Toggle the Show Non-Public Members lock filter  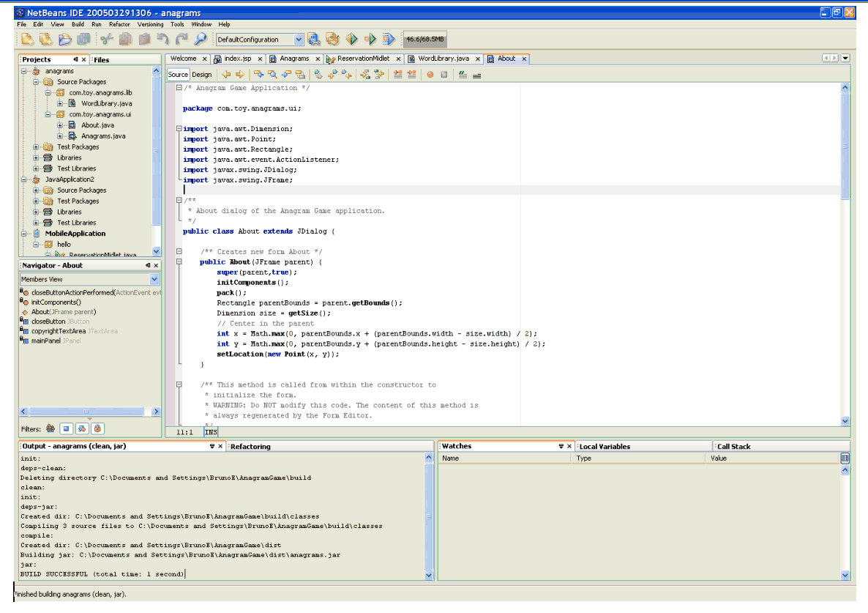(97, 428)
